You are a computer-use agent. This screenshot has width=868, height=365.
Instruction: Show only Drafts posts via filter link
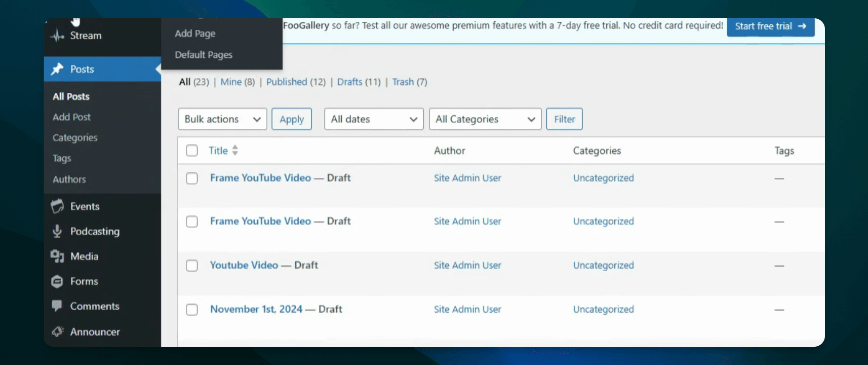tap(349, 82)
